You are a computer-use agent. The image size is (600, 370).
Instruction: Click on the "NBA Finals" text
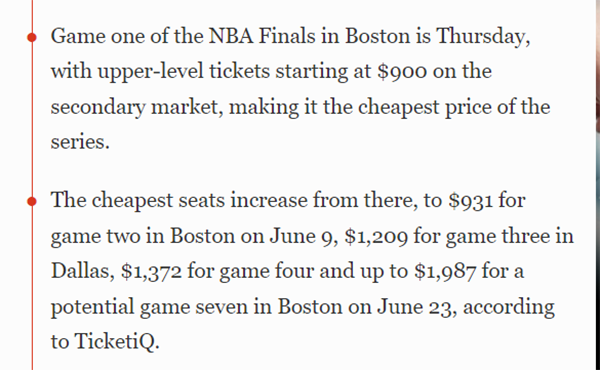point(262,36)
